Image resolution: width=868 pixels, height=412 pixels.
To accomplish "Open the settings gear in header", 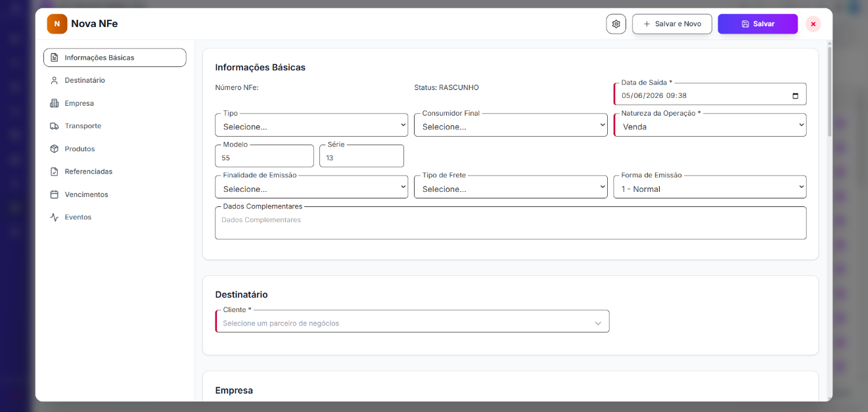I will coord(616,24).
